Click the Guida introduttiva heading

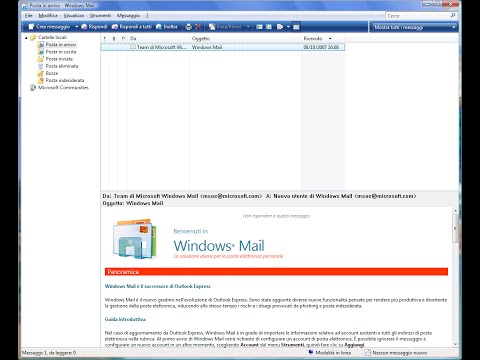(x=125, y=319)
